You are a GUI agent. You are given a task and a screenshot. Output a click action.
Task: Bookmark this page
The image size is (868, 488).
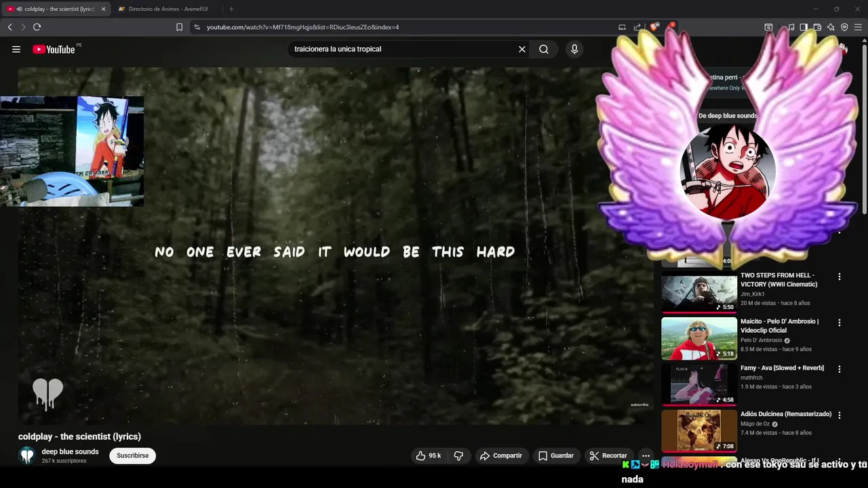(179, 27)
